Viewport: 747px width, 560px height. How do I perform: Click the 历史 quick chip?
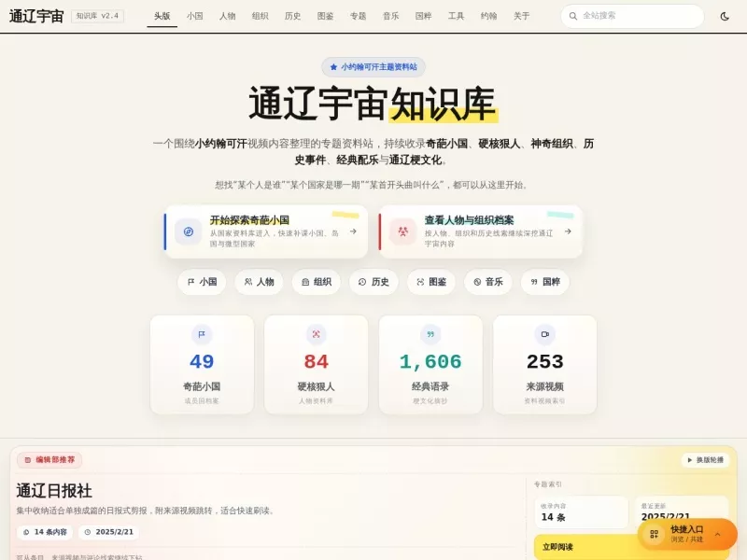[373, 282]
